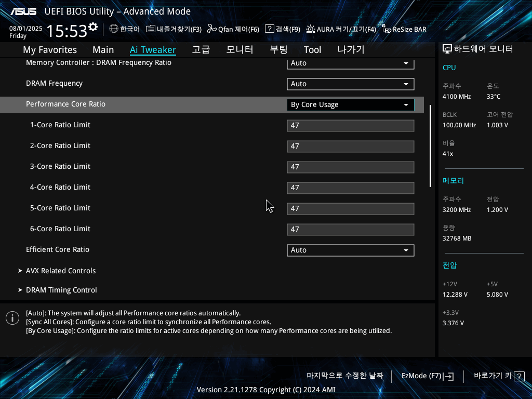Open Qfan 제어(F6) control

(233, 29)
